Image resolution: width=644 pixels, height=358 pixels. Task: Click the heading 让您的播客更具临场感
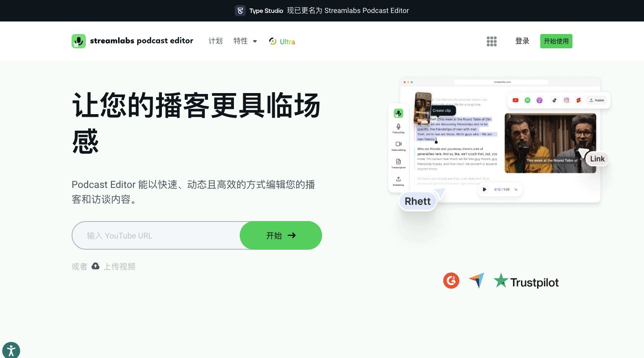(x=196, y=124)
